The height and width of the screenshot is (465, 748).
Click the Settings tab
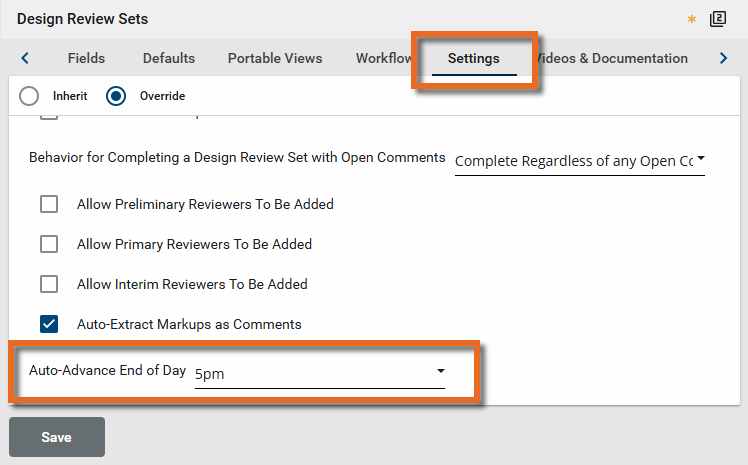click(474, 58)
